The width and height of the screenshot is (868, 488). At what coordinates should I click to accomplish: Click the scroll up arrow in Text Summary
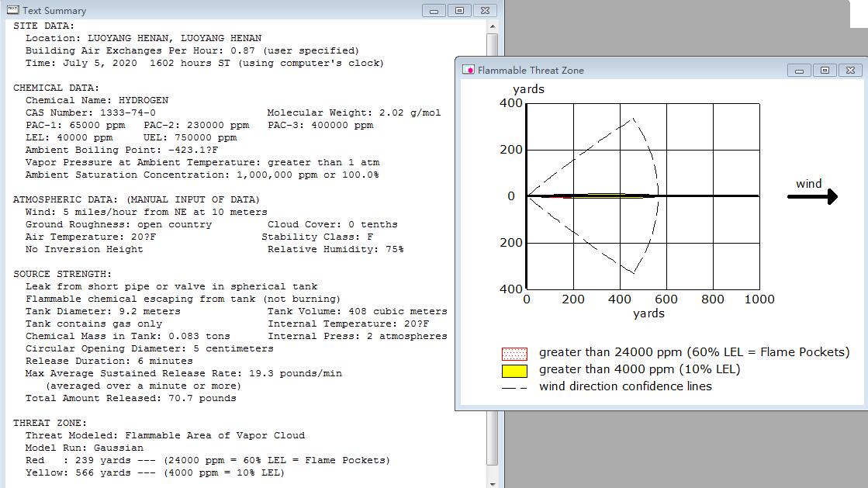pyautogui.click(x=492, y=26)
